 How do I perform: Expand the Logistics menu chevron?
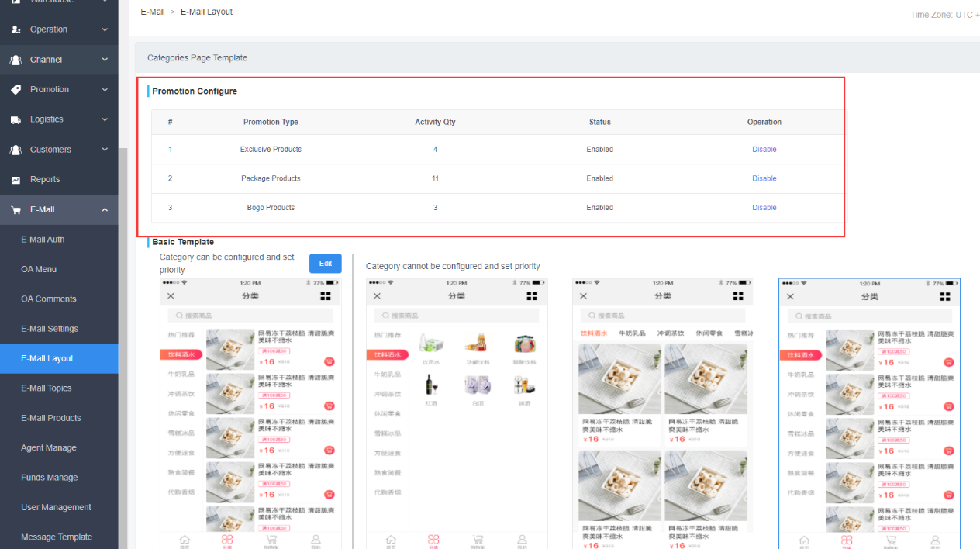pos(105,119)
